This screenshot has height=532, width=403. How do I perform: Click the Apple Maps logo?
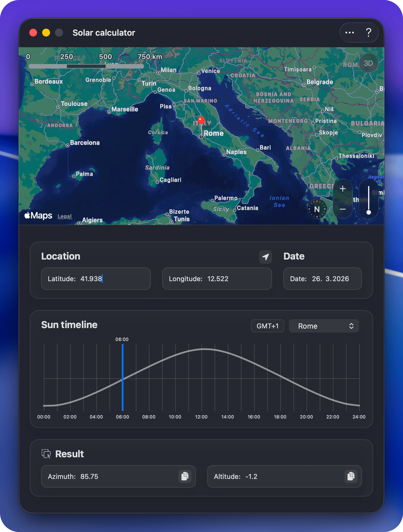[x=38, y=215]
